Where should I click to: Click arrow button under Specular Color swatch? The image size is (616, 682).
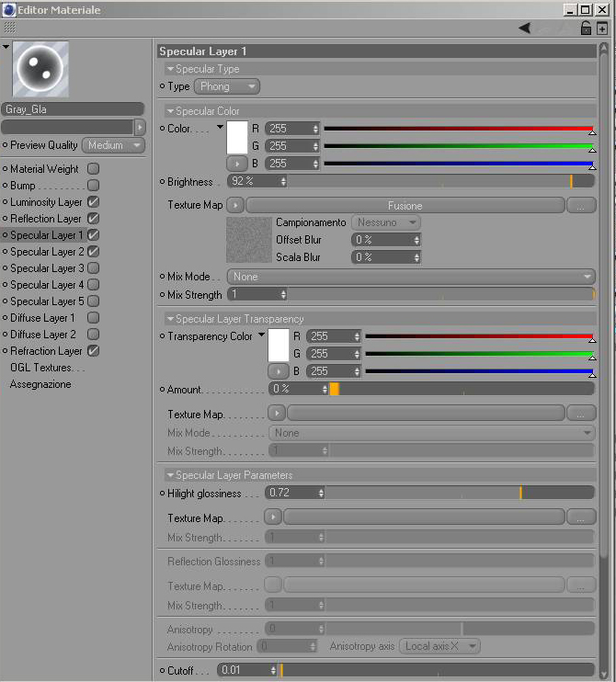[237, 164]
